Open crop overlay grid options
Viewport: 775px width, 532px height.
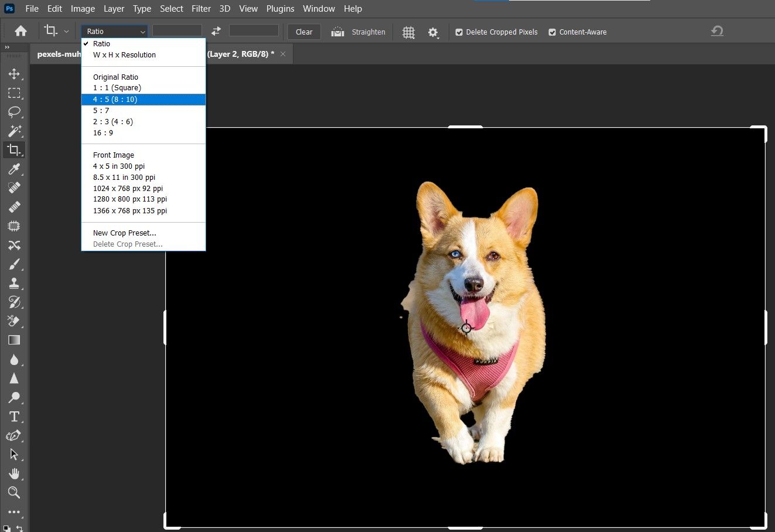coord(408,32)
